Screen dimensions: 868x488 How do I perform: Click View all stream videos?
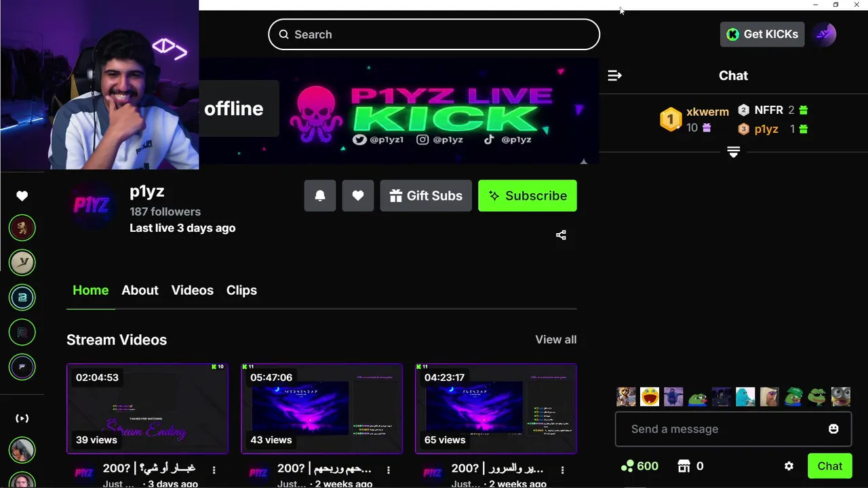click(x=556, y=340)
